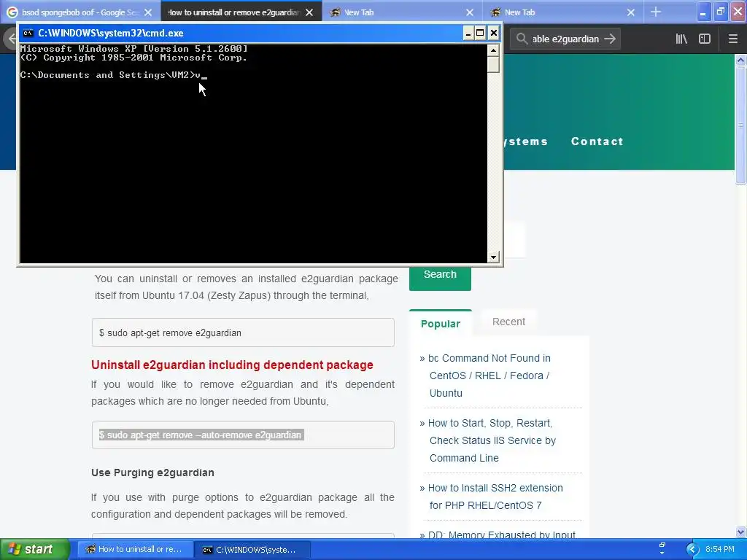This screenshot has width=747, height=560.
Task: Minimize the Firefox browser window
Action: click(703, 12)
